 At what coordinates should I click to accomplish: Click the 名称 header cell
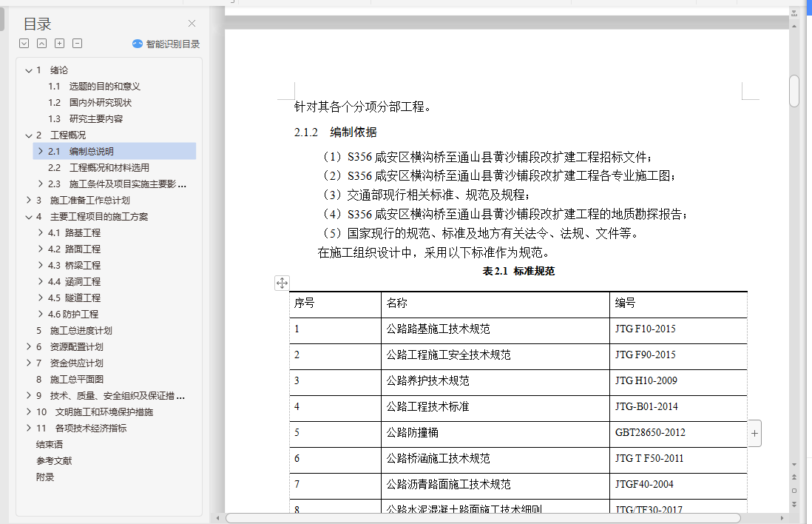[x=495, y=305]
